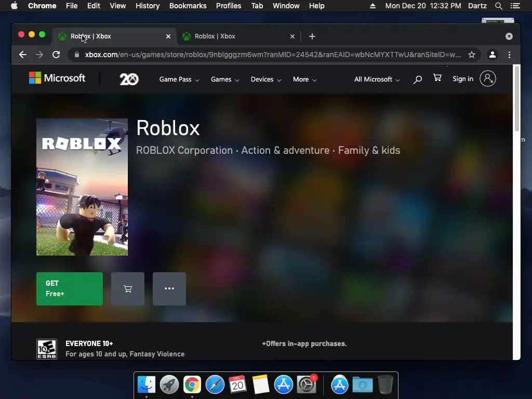
Task: Open the Bookmarks menu
Action: point(188,6)
